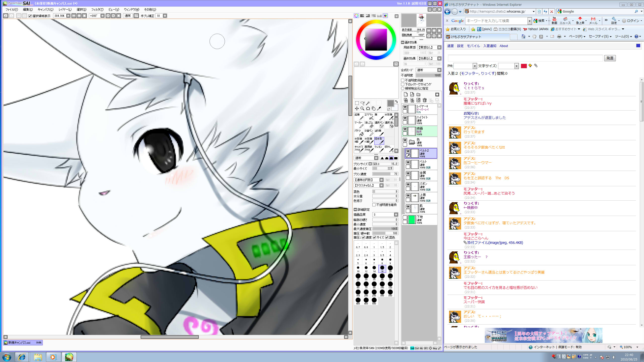Choose the lasso selection tool
Viewport: 644px width, 362px height.
[x=362, y=103]
